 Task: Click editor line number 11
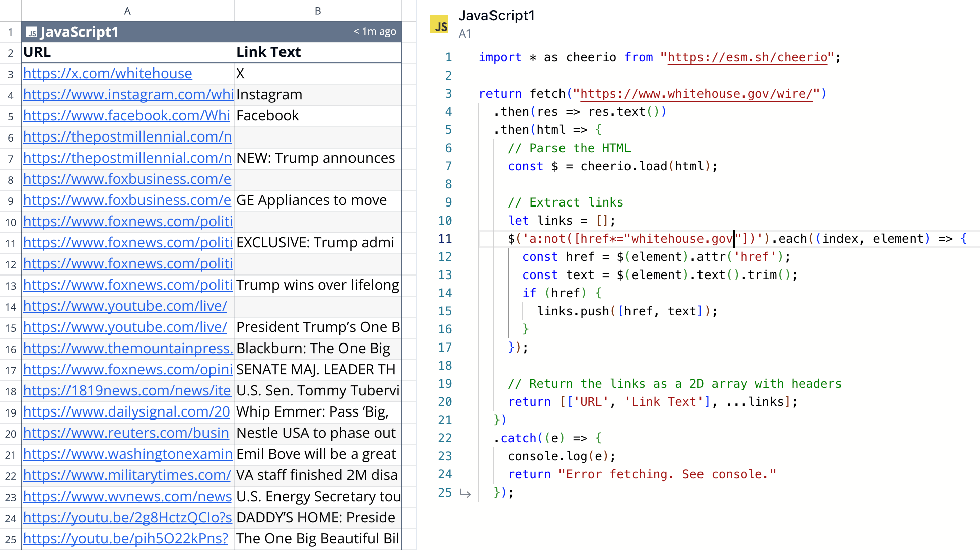(445, 239)
